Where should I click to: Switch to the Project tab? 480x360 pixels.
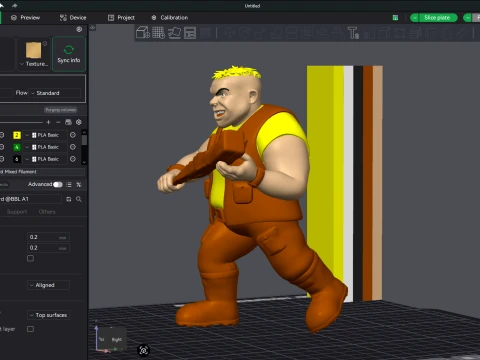(x=121, y=18)
